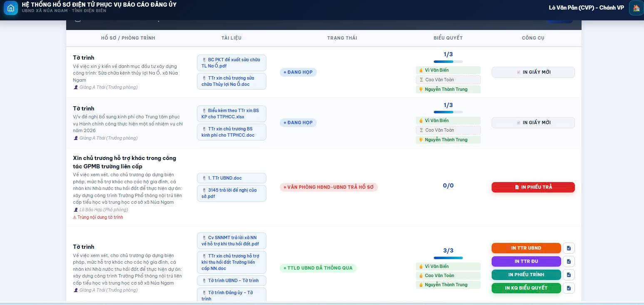The height and width of the screenshot is (305, 644).
Task: Click the file icon beside IN PHIẾU TRÌNH
Action: pyautogui.click(x=569, y=275)
